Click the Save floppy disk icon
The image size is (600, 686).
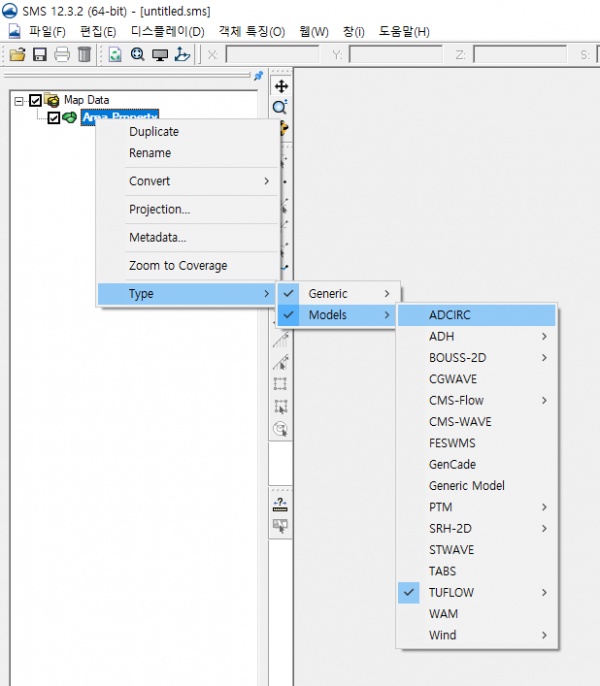click(x=40, y=55)
